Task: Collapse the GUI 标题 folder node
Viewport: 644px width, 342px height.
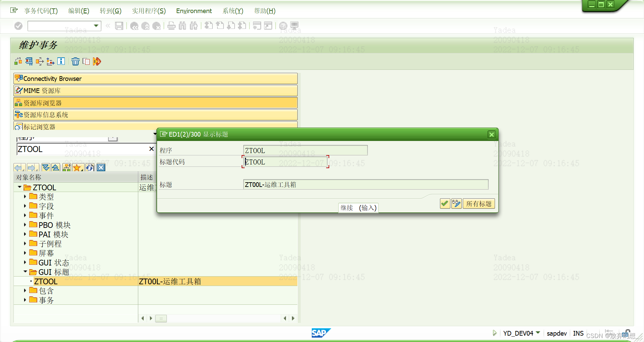Action: pyautogui.click(x=25, y=272)
